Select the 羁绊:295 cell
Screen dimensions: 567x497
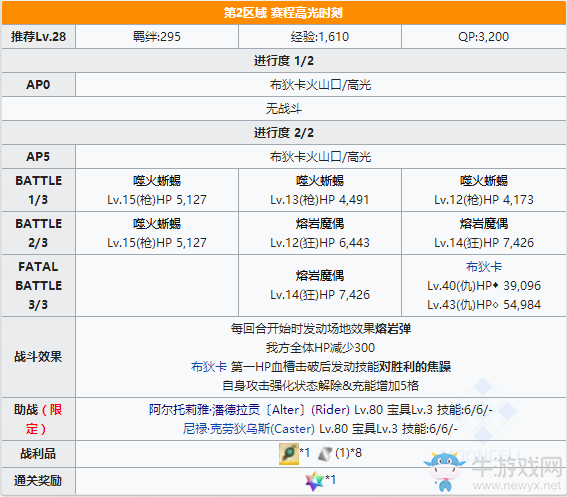(157, 37)
